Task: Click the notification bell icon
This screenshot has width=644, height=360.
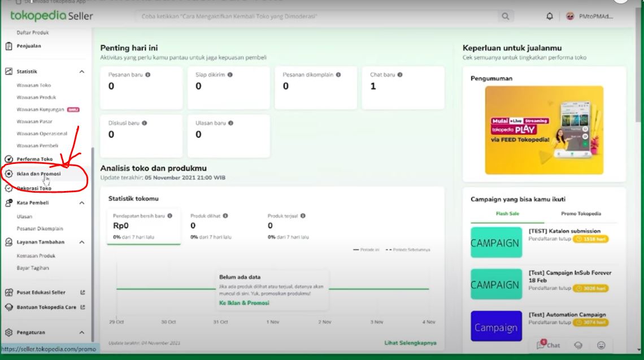Action: click(x=550, y=16)
